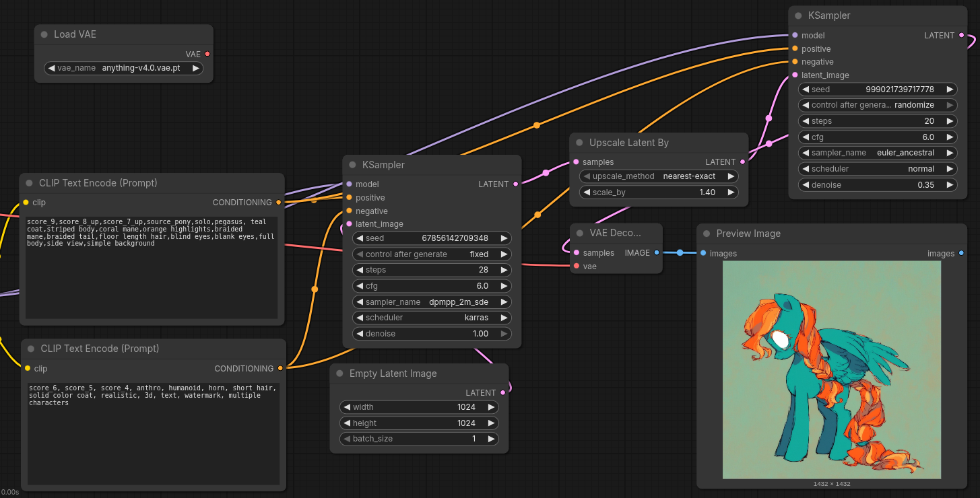The height and width of the screenshot is (498, 980).
Task: Click the "Preview Image" node title
Action: tap(748, 234)
